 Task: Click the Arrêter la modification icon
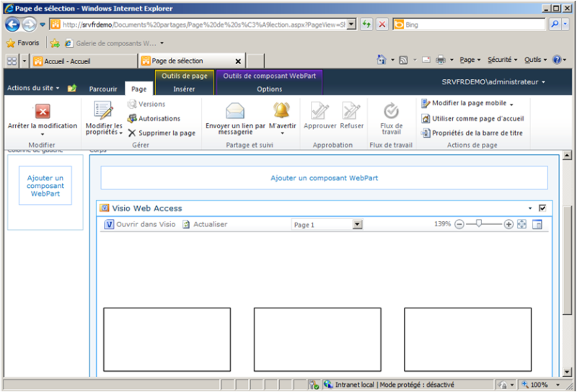(43, 112)
